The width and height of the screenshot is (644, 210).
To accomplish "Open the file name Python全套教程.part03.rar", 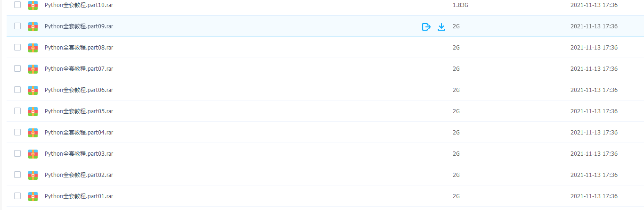I will pyautogui.click(x=79, y=154).
